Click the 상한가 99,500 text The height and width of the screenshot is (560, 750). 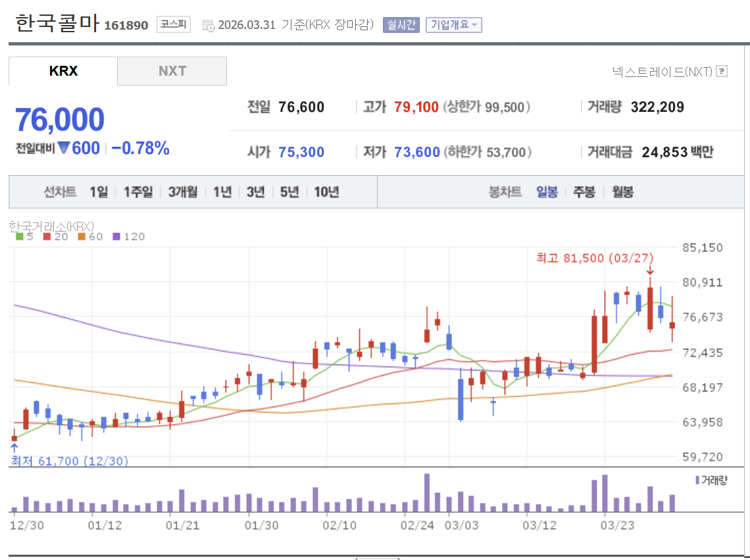tap(487, 107)
